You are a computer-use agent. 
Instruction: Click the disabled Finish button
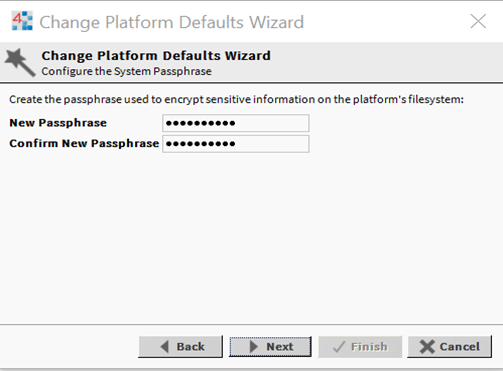(360, 347)
